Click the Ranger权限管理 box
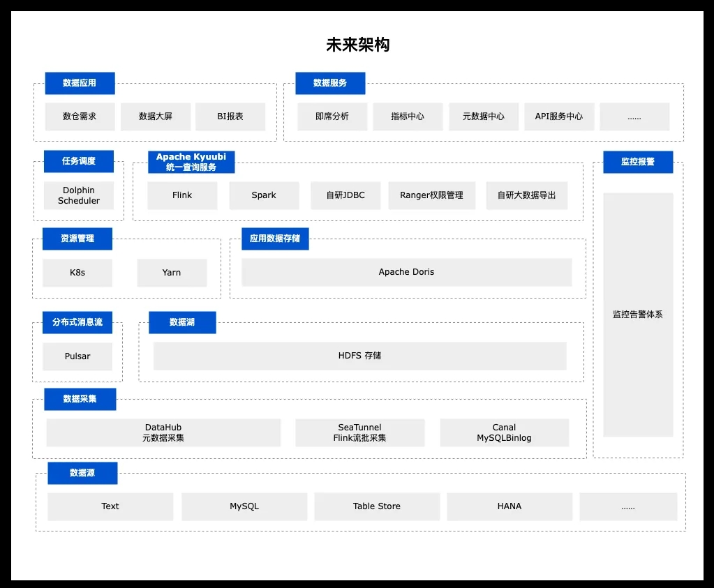 tap(431, 195)
